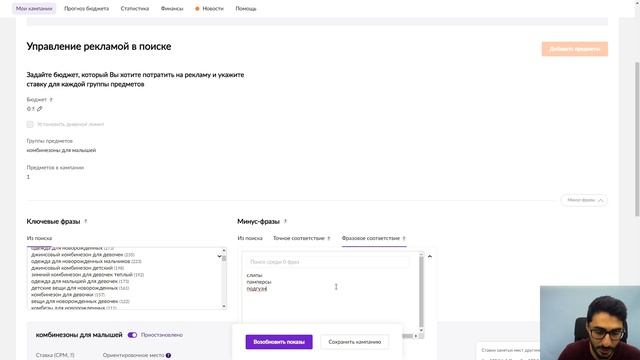This screenshot has width=640, height=360.
Task: Click the Возобновить показы button
Action: coord(279,342)
